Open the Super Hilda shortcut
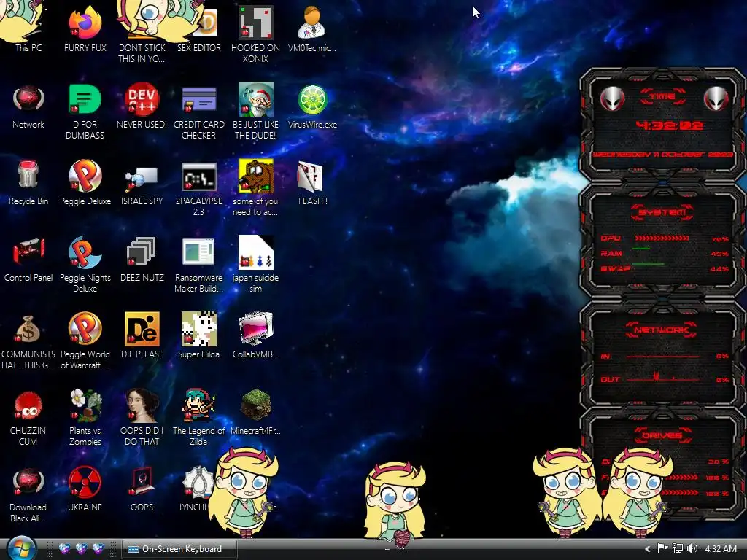Viewport: 747px width, 560px height. click(198, 335)
